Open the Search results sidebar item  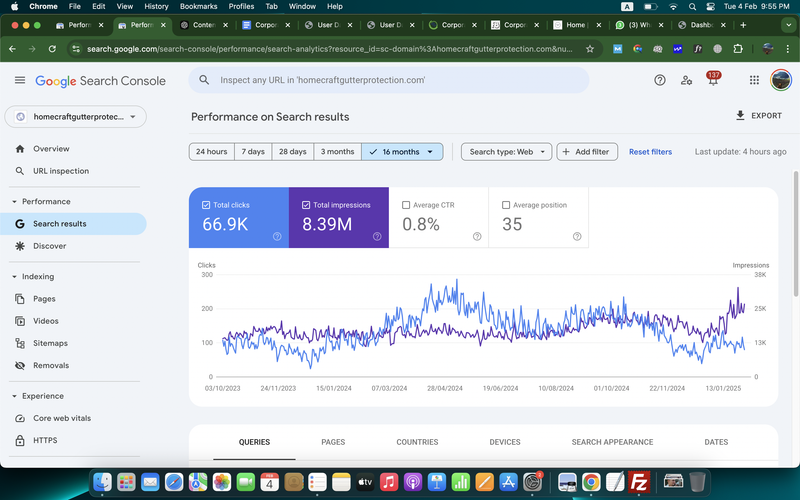[73, 223]
